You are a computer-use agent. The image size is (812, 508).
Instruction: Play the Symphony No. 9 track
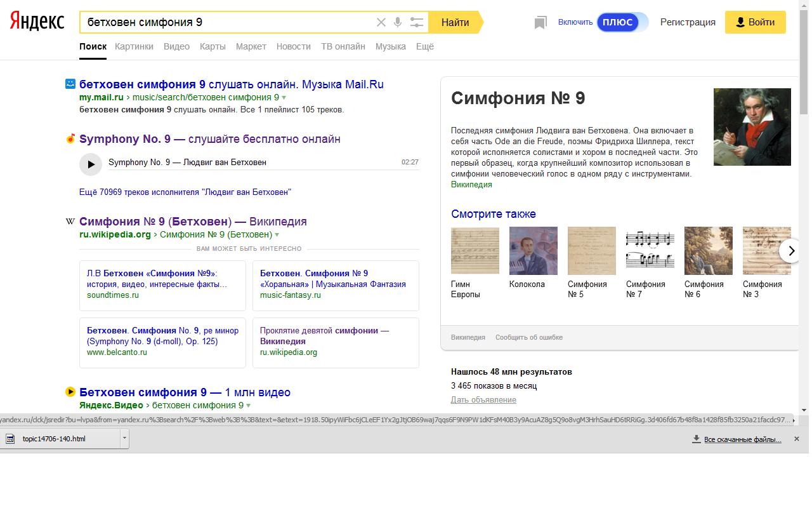[91, 164]
